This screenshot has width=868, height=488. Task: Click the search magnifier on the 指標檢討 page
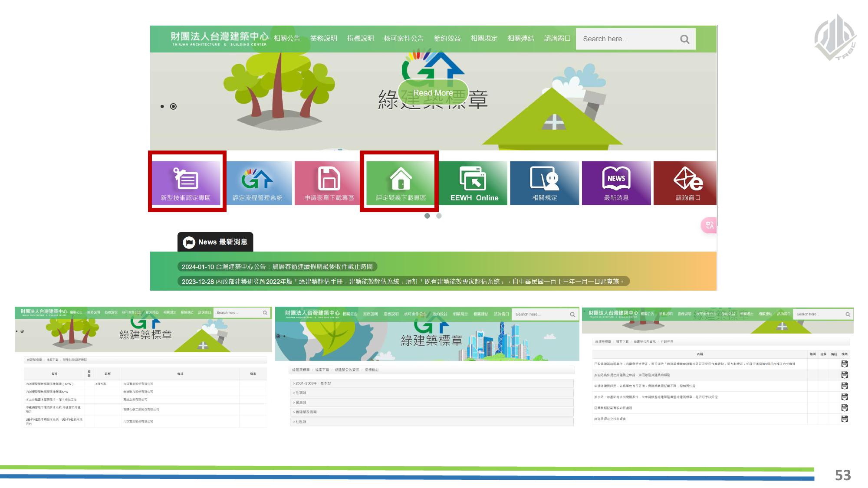[x=572, y=314]
